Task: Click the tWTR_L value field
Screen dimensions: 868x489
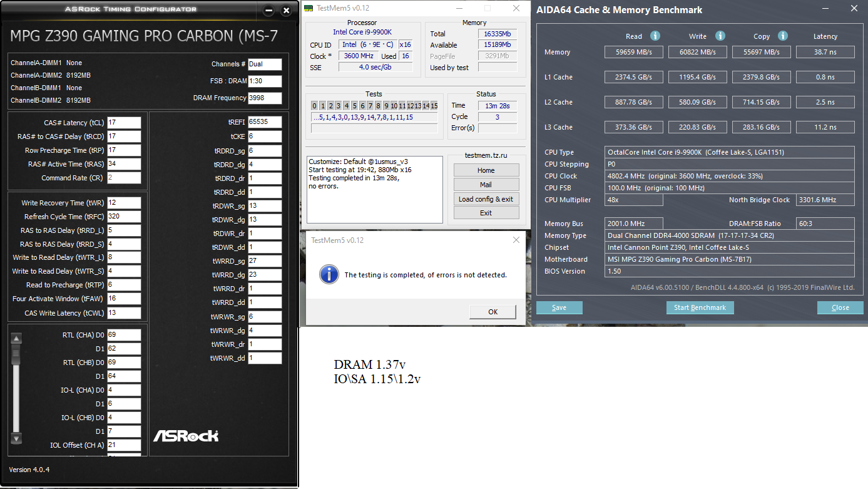Action: coord(124,257)
